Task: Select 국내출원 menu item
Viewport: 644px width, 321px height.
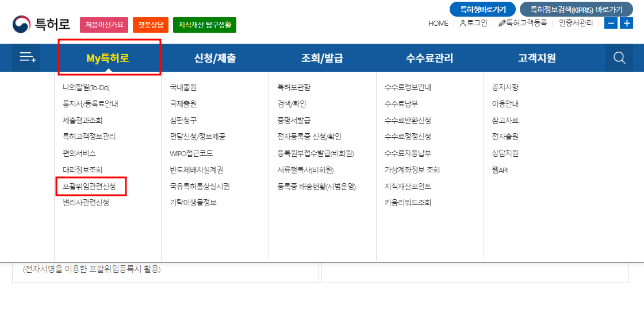Action: click(x=183, y=87)
